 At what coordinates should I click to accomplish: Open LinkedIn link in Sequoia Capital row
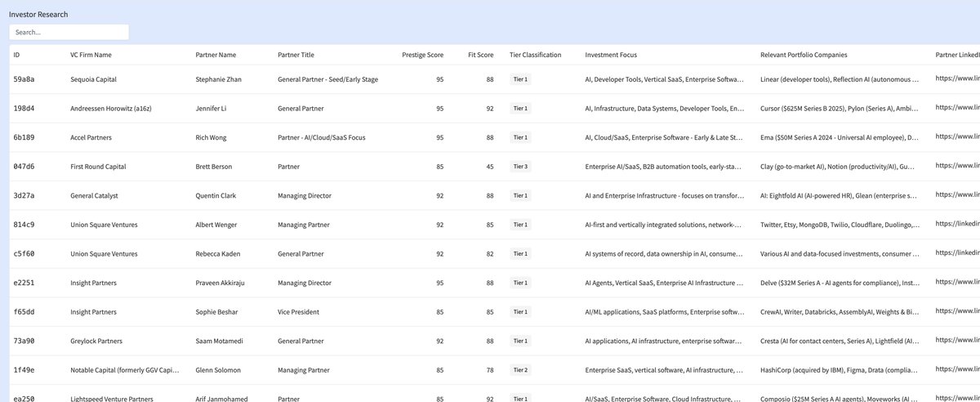tap(957, 79)
